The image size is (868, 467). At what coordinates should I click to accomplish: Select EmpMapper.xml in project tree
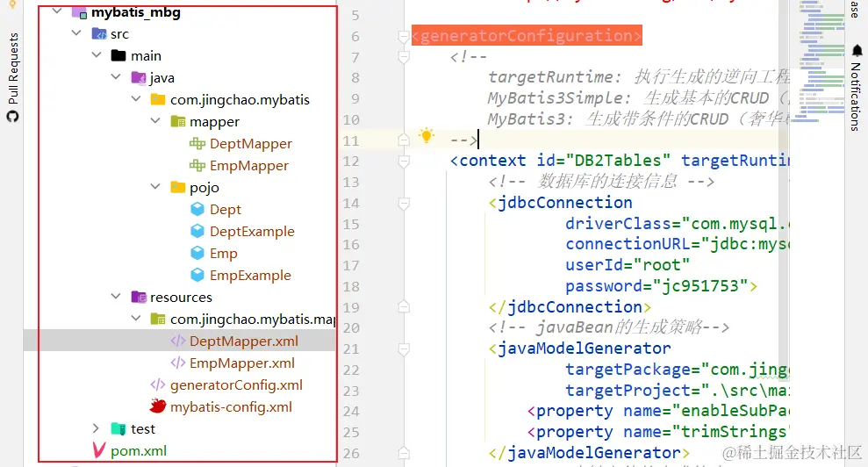tap(242, 363)
